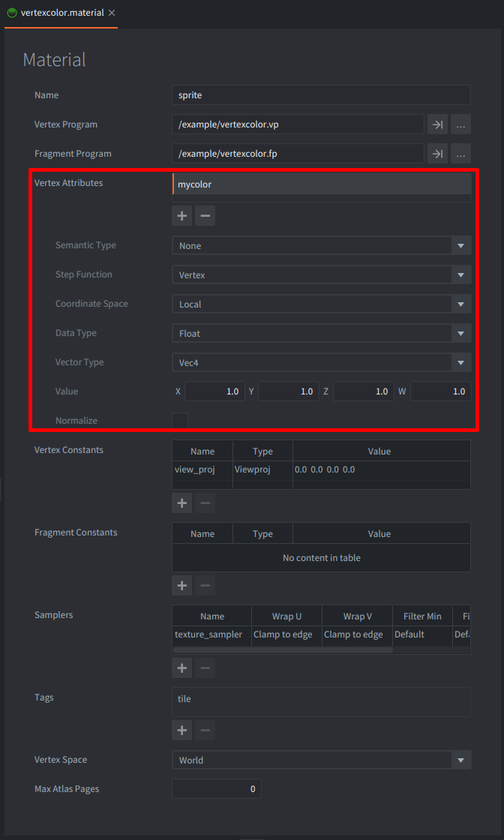This screenshot has height=840, width=504.
Task: Open Fragment Program file in editor arrow
Action: (x=436, y=154)
